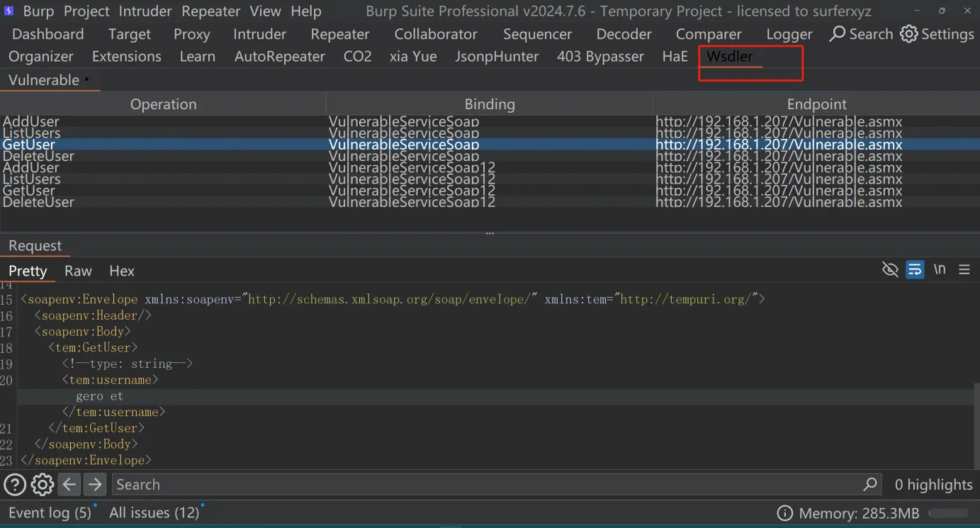Image resolution: width=980 pixels, height=528 pixels.
Task: Click the 0 highlights label
Action: point(933,485)
